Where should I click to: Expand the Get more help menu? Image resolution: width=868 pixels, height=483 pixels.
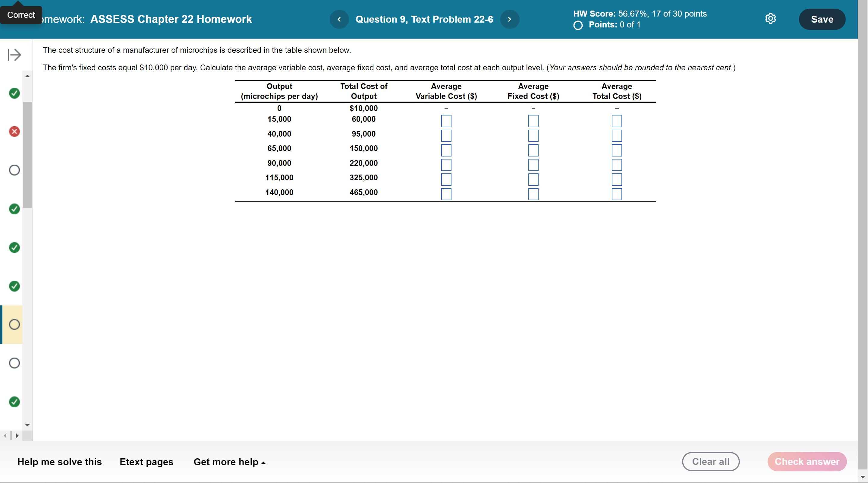[x=229, y=462]
